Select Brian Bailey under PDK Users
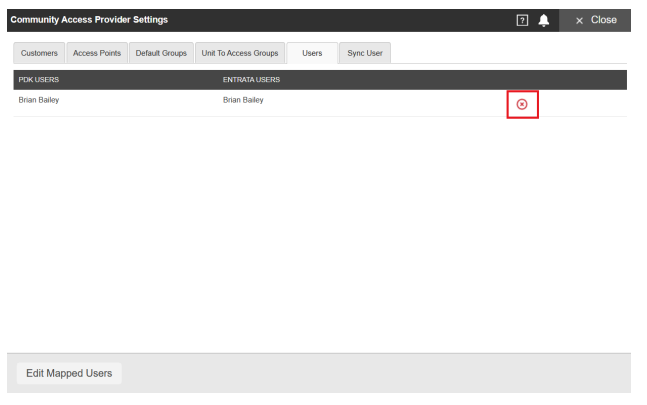 (39, 100)
